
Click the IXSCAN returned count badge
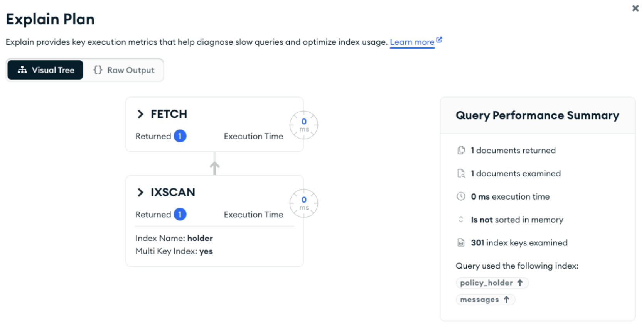coord(180,214)
